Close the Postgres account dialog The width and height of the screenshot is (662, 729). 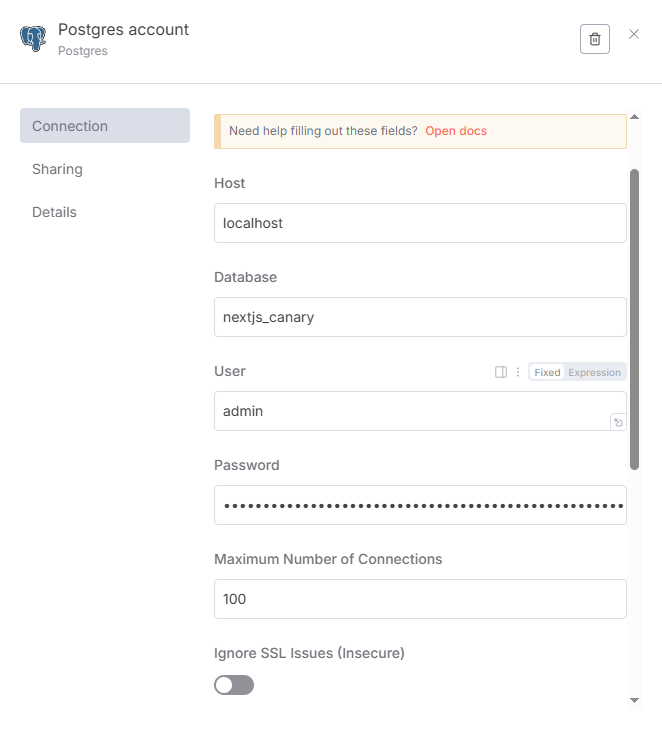(634, 34)
